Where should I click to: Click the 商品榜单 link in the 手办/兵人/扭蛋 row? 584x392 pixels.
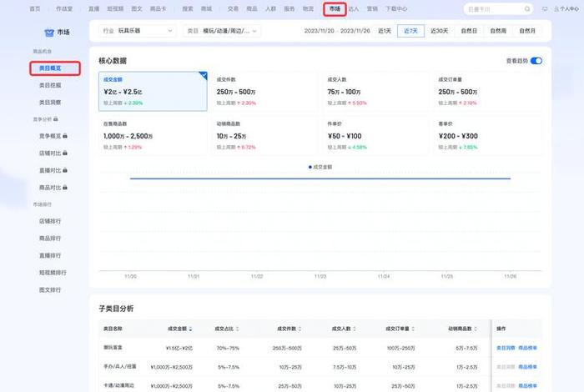click(528, 367)
